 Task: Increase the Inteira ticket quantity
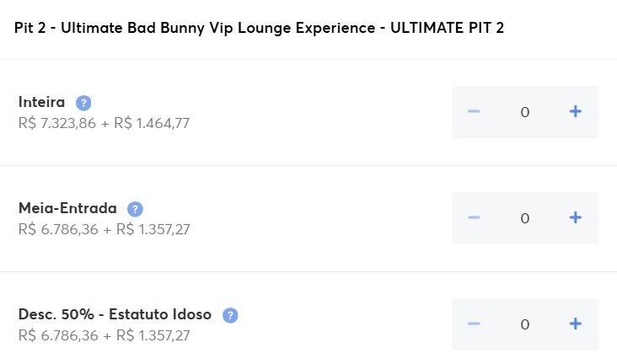pyautogui.click(x=576, y=111)
